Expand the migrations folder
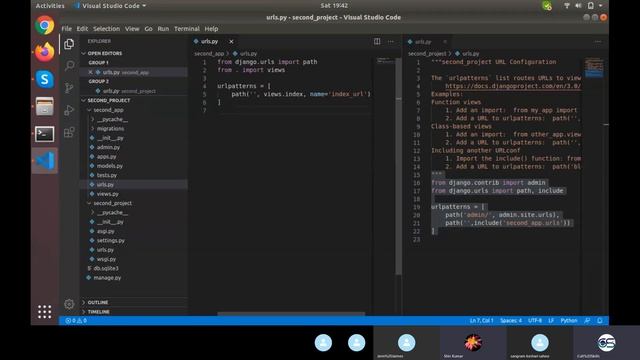Viewport: 640px width, 360px height. point(93,129)
